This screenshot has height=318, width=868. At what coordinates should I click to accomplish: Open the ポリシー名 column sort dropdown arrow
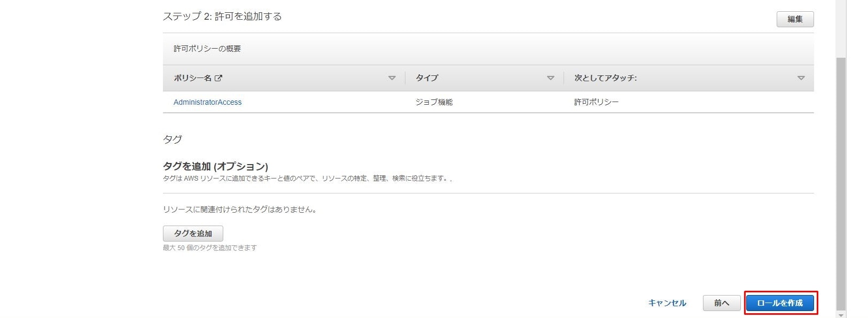pos(392,78)
